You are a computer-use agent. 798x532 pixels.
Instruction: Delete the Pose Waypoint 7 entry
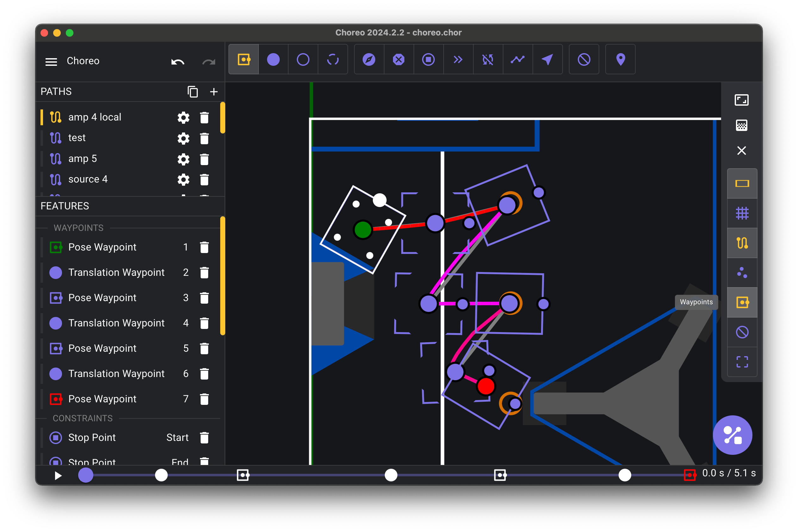pyautogui.click(x=206, y=398)
